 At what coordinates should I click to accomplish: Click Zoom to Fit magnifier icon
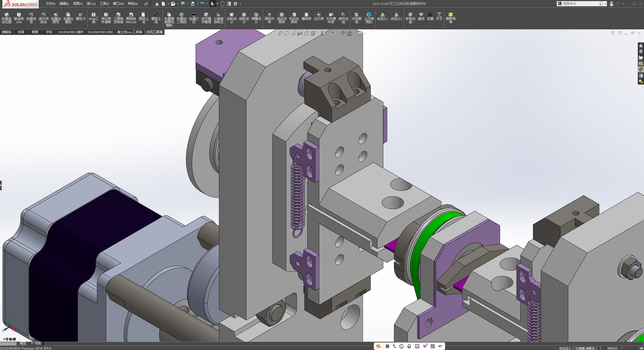[280, 33]
